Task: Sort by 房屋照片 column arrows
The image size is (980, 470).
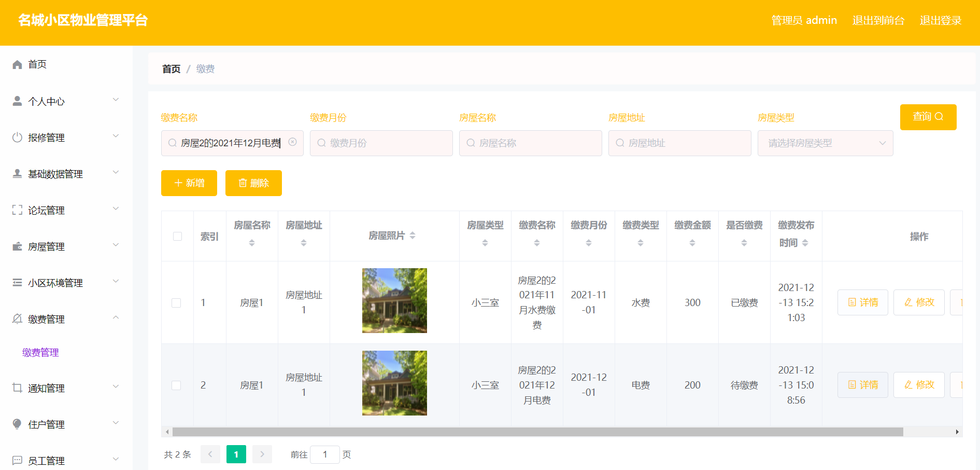Action: click(x=413, y=236)
